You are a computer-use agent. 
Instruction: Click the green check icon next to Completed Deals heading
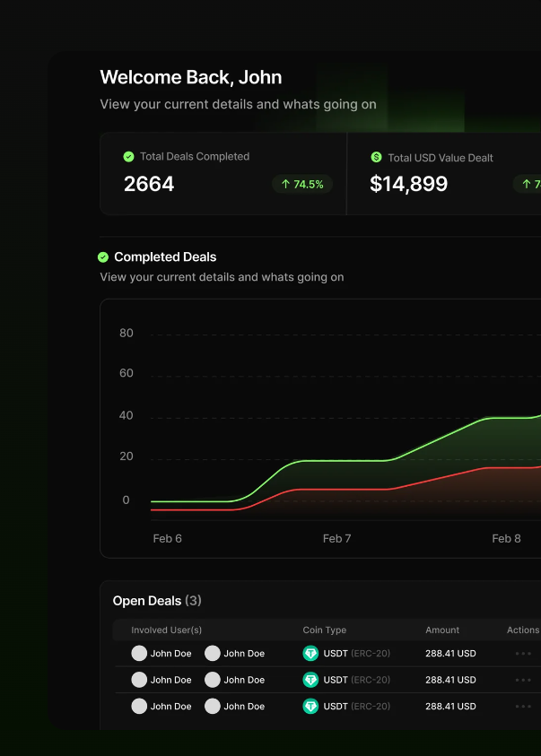(x=103, y=257)
